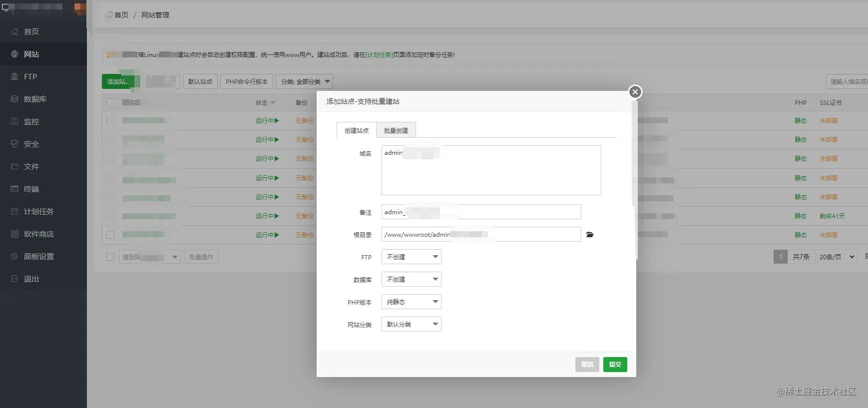Viewport: 868px width, 408px height.
Task: Focus the 备注 remark input field
Action: pos(481,212)
